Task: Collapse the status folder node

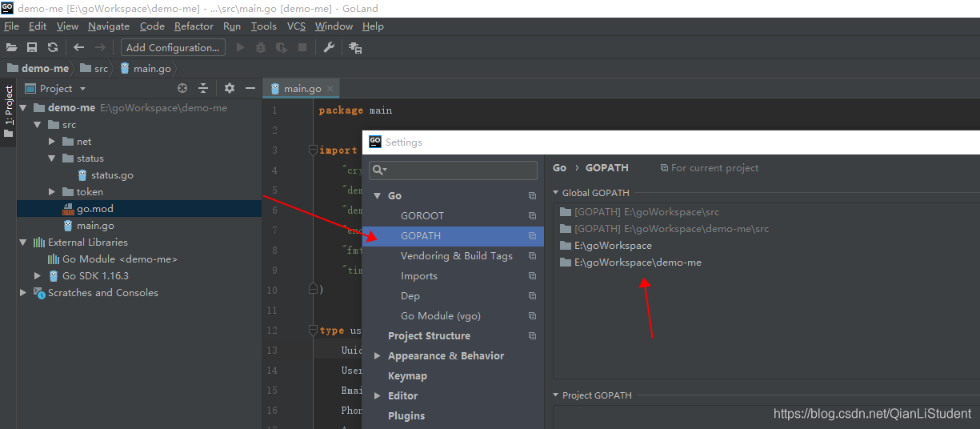Action: pos(51,158)
